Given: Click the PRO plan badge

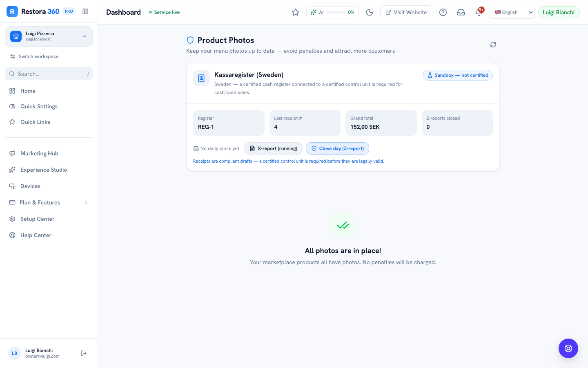Looking at the screenshot, I should pos(69,11).
